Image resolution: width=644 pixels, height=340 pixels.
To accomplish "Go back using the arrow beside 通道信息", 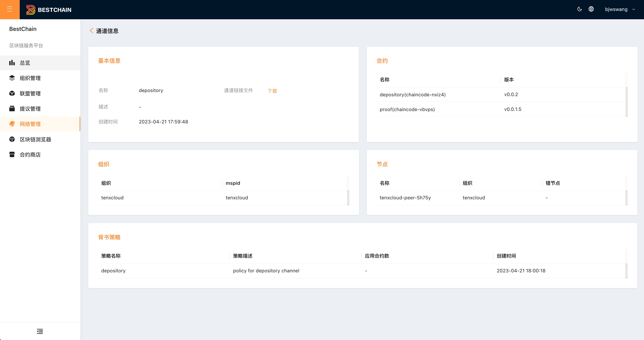I will pos(91,31).
